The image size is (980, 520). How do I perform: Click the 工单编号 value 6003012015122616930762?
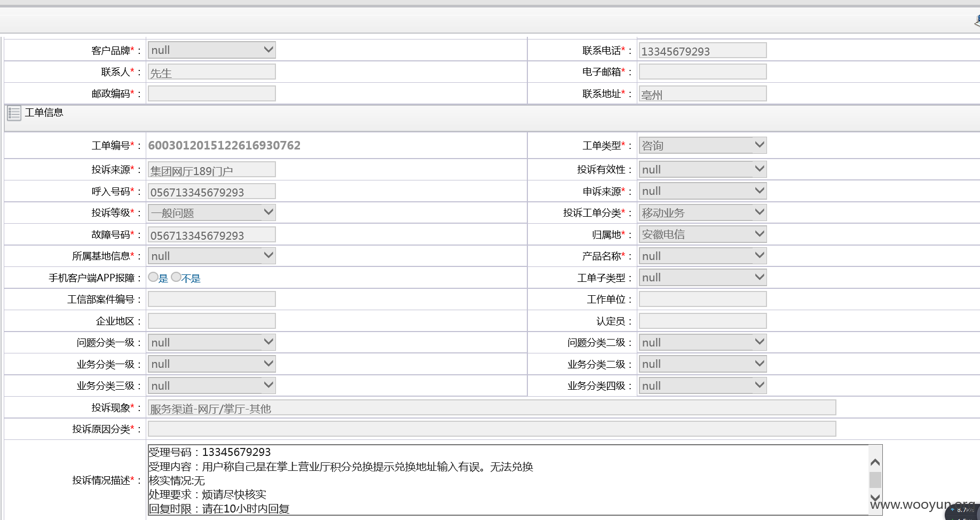(224, 145)
